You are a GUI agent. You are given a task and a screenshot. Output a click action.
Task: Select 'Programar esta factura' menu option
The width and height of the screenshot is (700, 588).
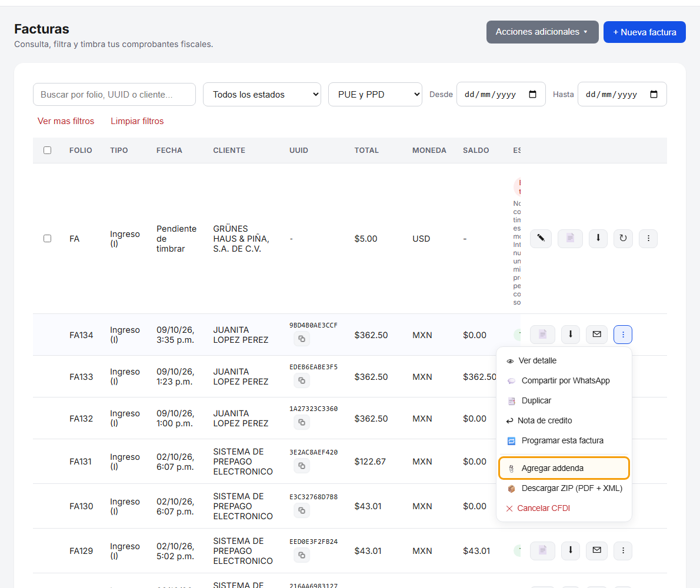click(564, 441)
